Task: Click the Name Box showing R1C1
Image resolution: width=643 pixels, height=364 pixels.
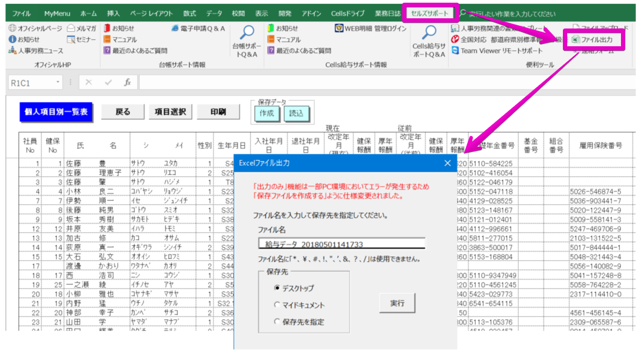Action: click(x=31, y=83)
